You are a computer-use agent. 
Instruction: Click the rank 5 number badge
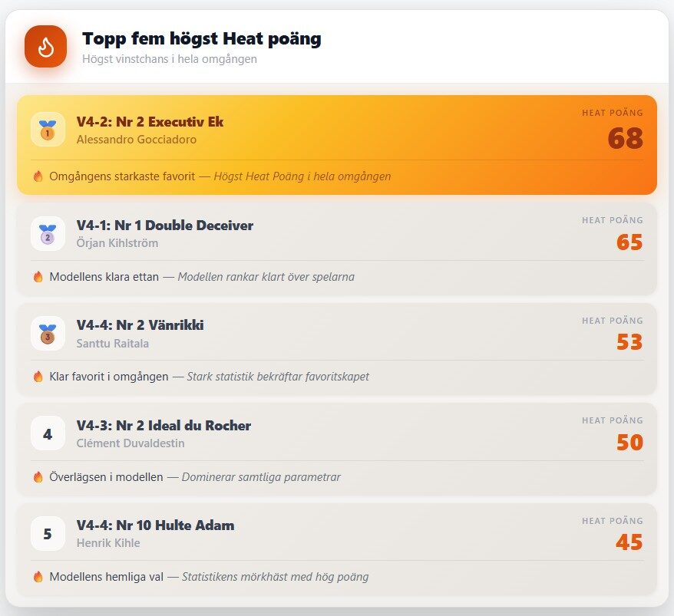pos(48,533)
